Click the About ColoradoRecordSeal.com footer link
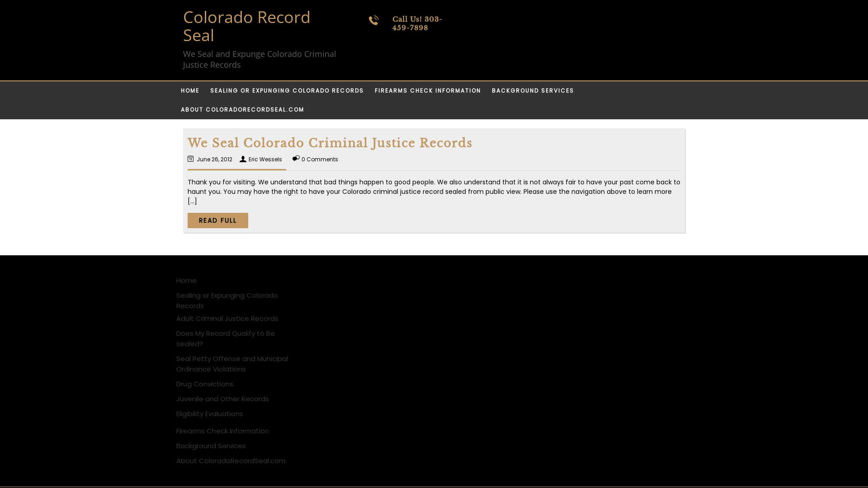868x488 pixels. pos(231,460)
